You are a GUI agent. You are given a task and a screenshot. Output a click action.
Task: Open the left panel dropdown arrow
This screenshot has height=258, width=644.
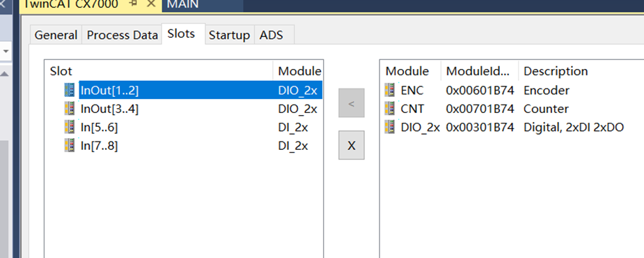click(x=6, y=52)
